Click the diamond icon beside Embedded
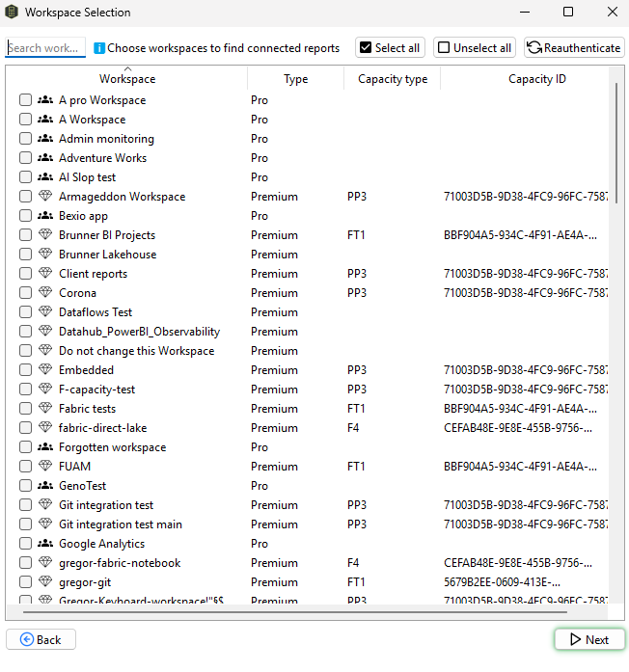The width and height of the screenshot is (629, 672). (x=45, y=369)
